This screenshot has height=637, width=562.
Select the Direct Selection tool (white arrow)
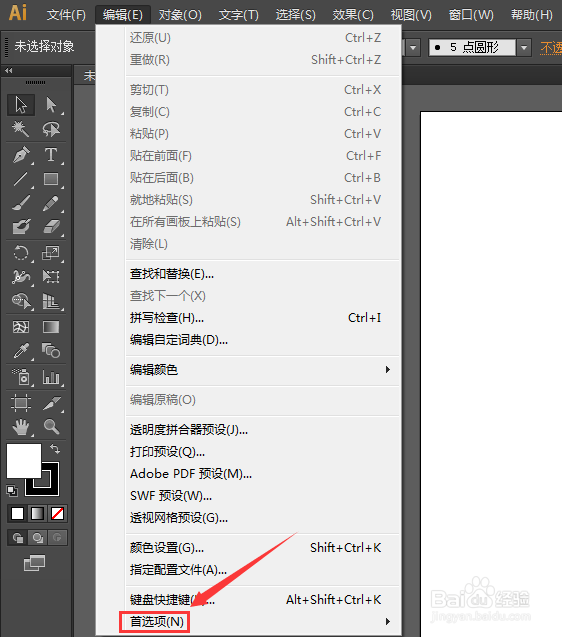[51, 105]
